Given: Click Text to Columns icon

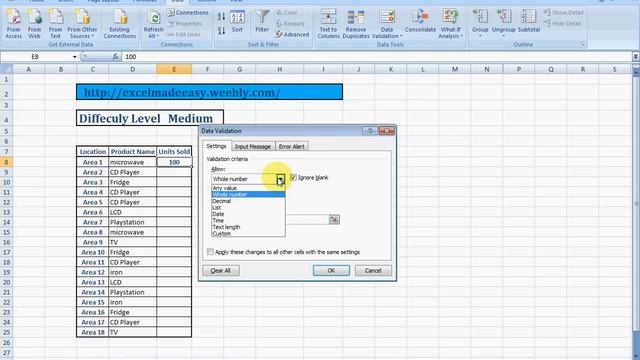Looking at the screenshot, I should point(329,24).
